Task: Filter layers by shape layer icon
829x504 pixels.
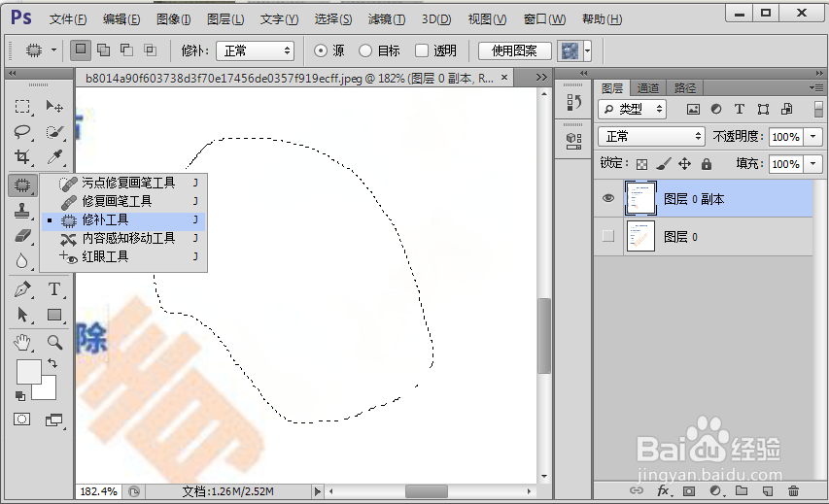Action: click(763, 109)
